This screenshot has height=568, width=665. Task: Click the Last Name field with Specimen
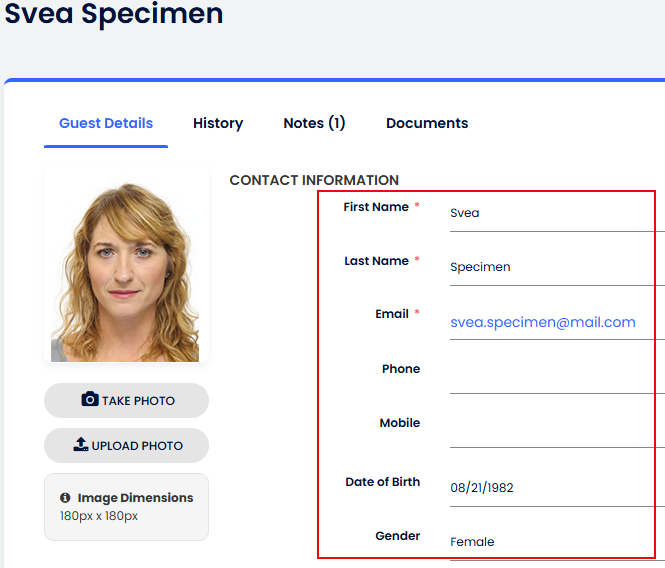click(555, 267)
